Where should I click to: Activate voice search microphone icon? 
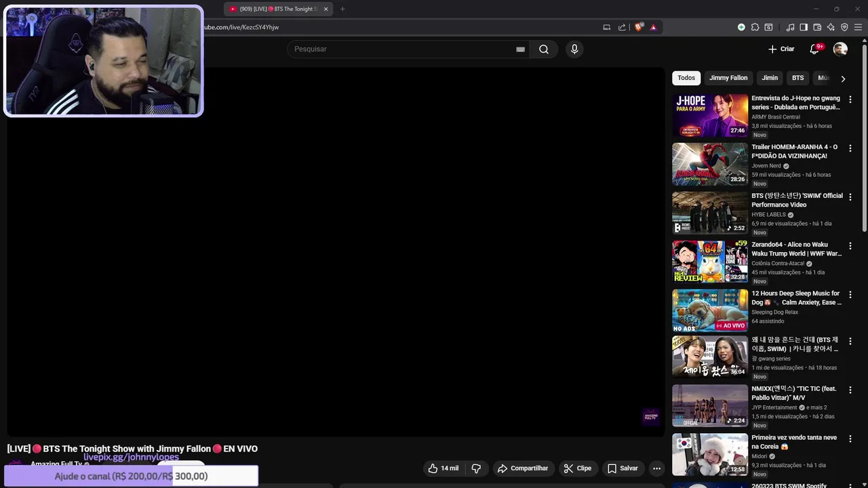(574, 49)
